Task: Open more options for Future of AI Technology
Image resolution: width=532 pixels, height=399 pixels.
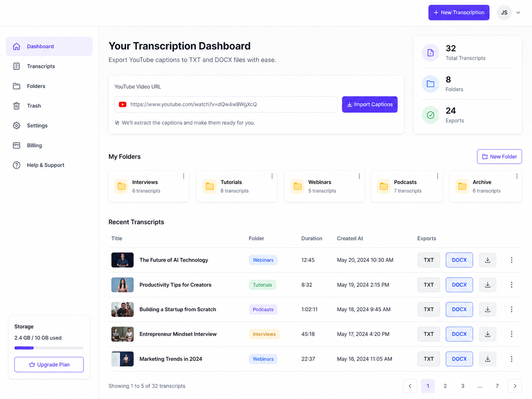Action: click(x=511, y=260)
